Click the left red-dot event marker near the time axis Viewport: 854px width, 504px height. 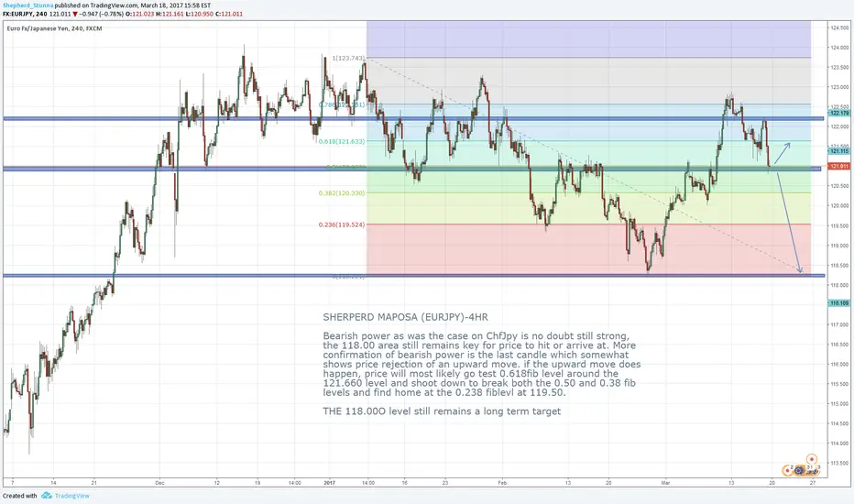(x=787, y=470)
